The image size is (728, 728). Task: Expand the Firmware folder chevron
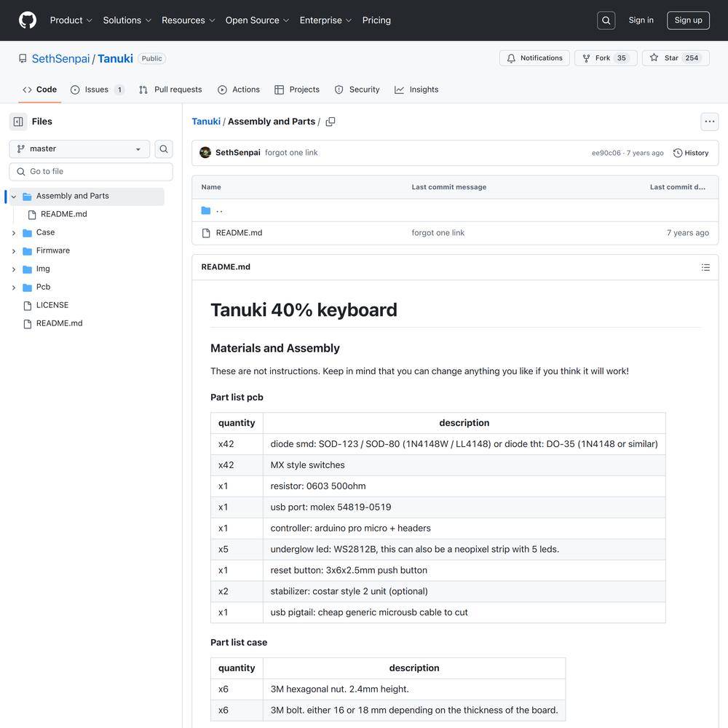(x=14, y=251)
